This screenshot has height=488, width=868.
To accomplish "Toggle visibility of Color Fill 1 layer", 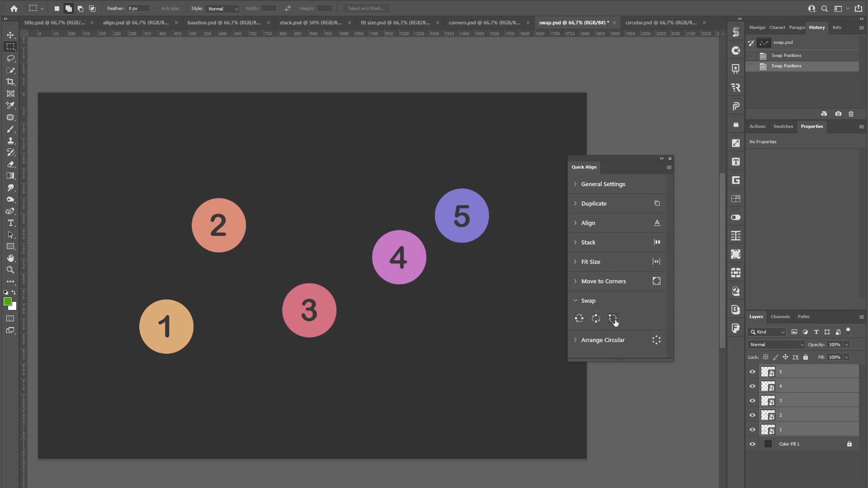I will (x=752, y=444).
